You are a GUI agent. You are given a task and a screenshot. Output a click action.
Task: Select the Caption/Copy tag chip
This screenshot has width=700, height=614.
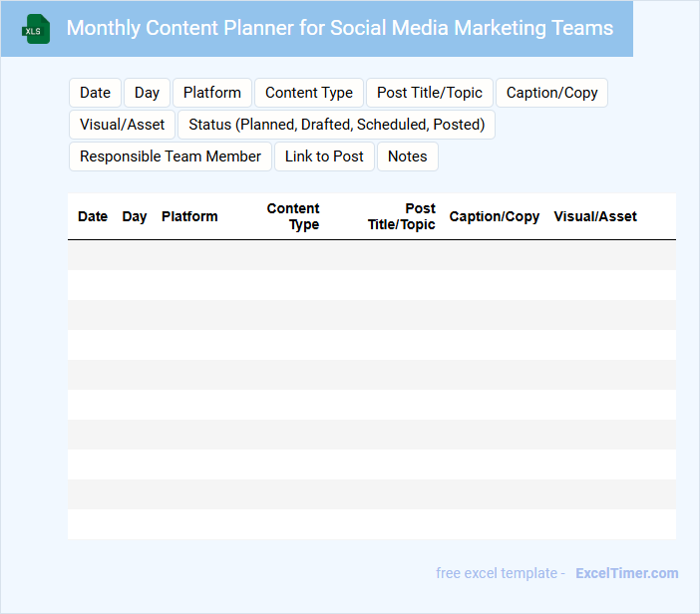(x=551, y=93)
